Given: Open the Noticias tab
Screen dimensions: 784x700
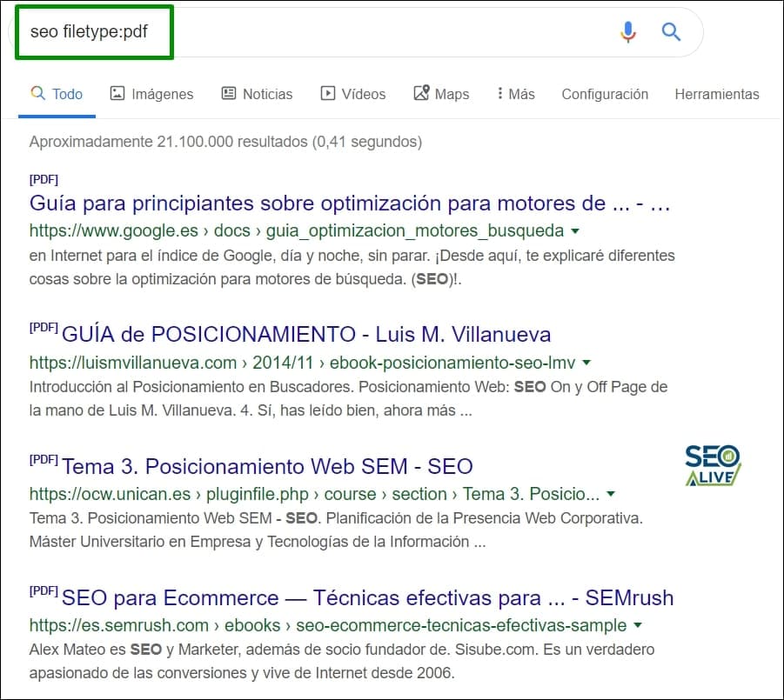Looking at the screenshot, I should 257,94.
